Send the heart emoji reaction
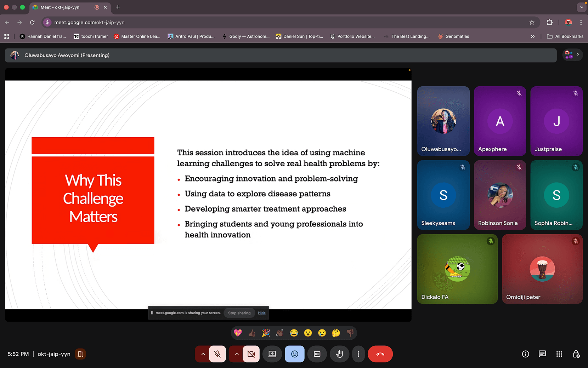 click(238, 333)
